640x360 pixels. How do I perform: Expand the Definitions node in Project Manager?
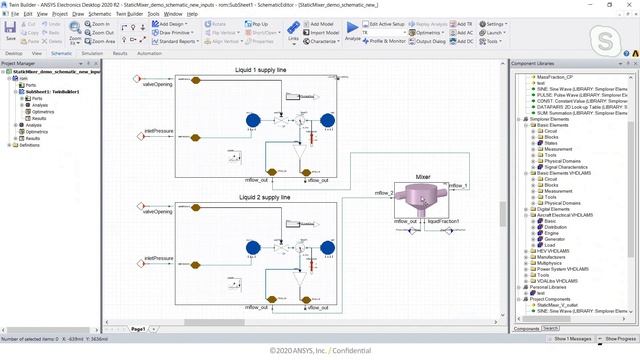click(9, 145)
